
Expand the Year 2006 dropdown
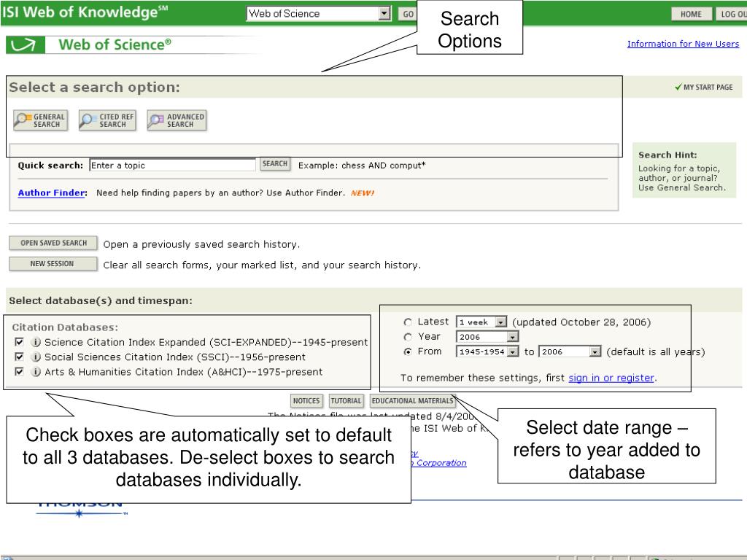pyautogui.click(x=513, y=337)
